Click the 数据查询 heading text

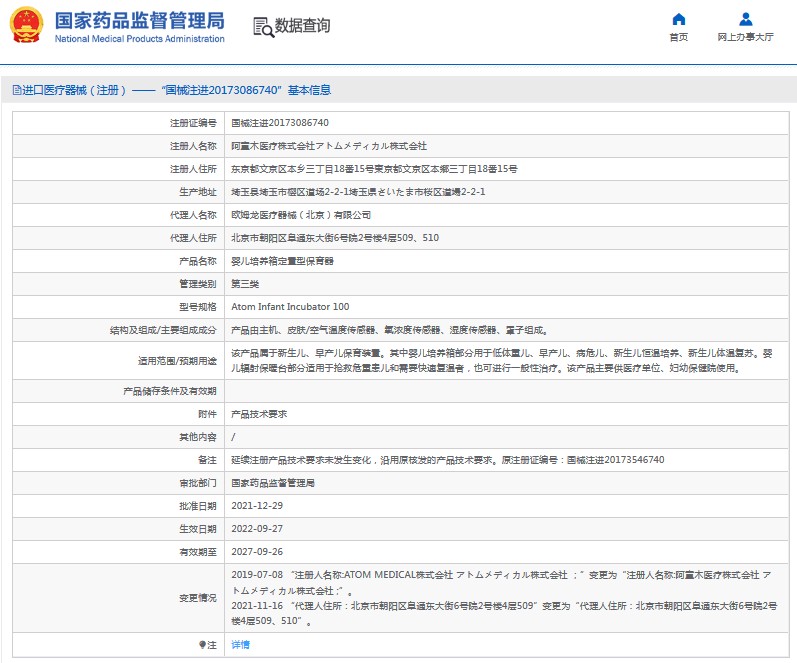click(302, 25)
